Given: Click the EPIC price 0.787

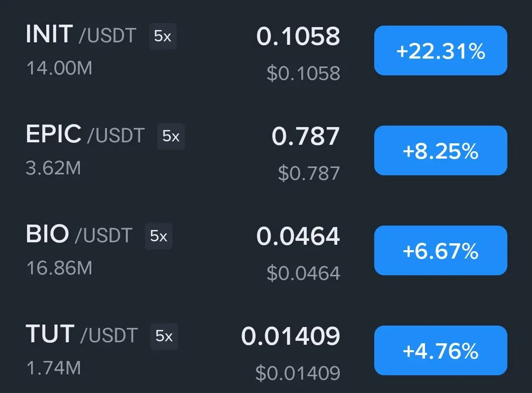Looking at the screenshot, I should click(306, 136).
